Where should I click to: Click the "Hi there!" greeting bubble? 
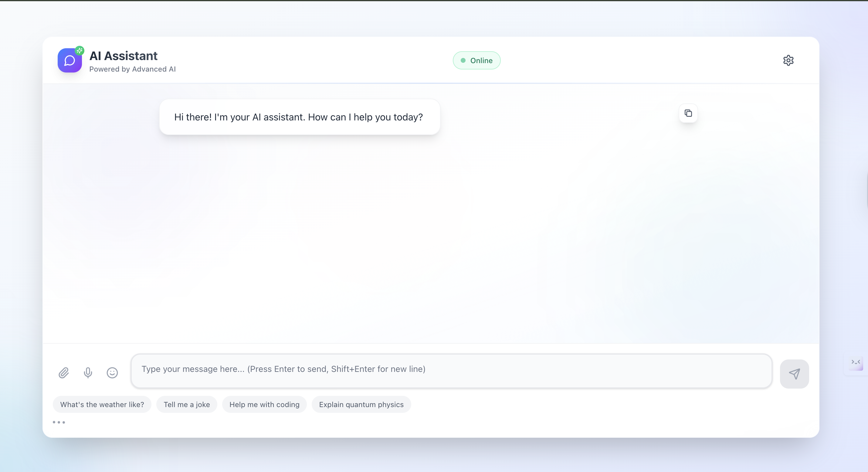[x=300, y=117]
